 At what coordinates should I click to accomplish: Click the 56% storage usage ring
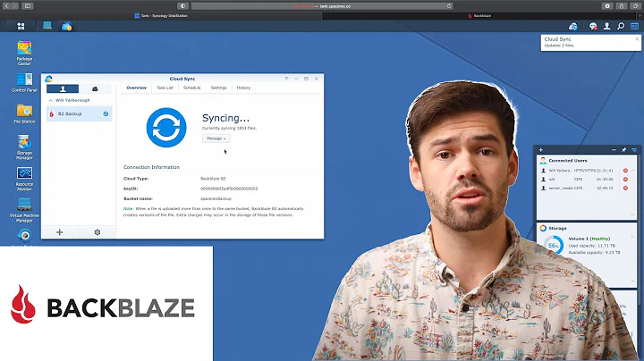554,246
